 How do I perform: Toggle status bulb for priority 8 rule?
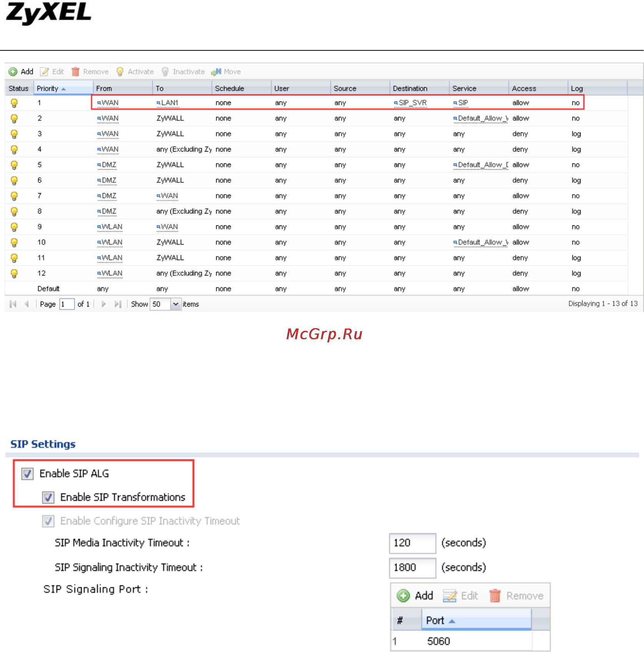(14, 211)
